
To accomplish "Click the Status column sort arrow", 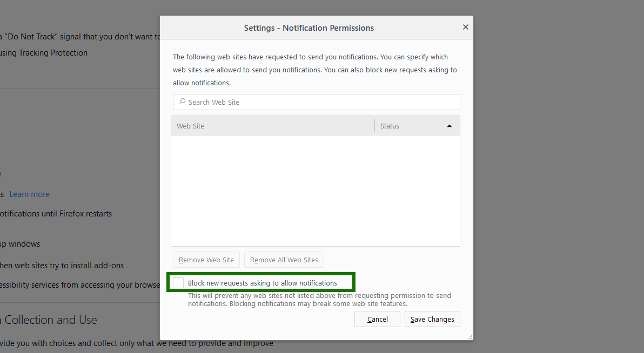I will pyautogui.click(x=449, y=126).
